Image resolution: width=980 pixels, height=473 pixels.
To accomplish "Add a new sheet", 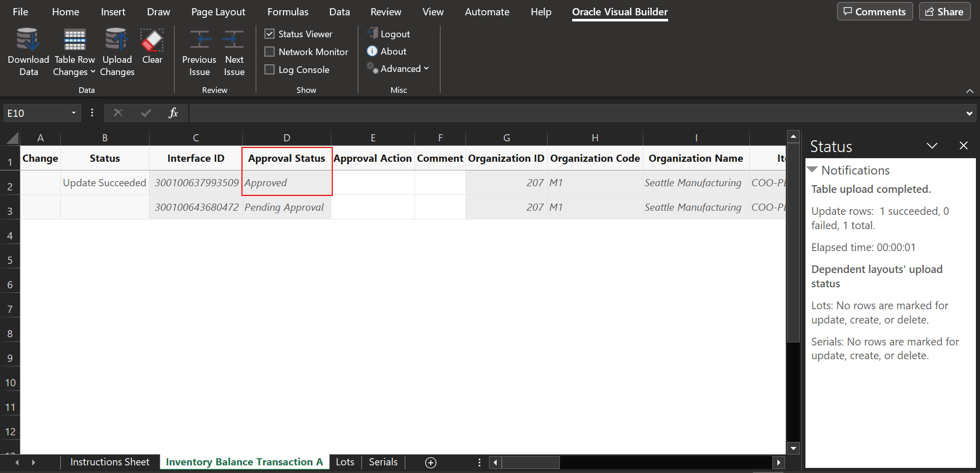I will coord(431,462).
